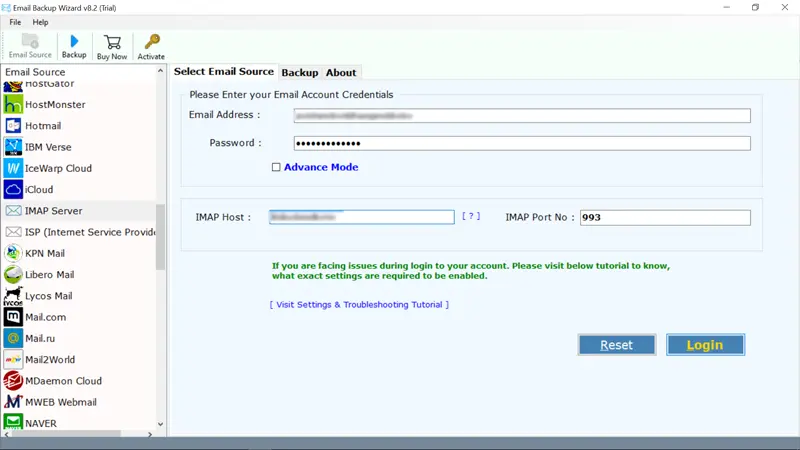
Task: Select the "MDaemon Cloud" entry text
Action: 63,381
